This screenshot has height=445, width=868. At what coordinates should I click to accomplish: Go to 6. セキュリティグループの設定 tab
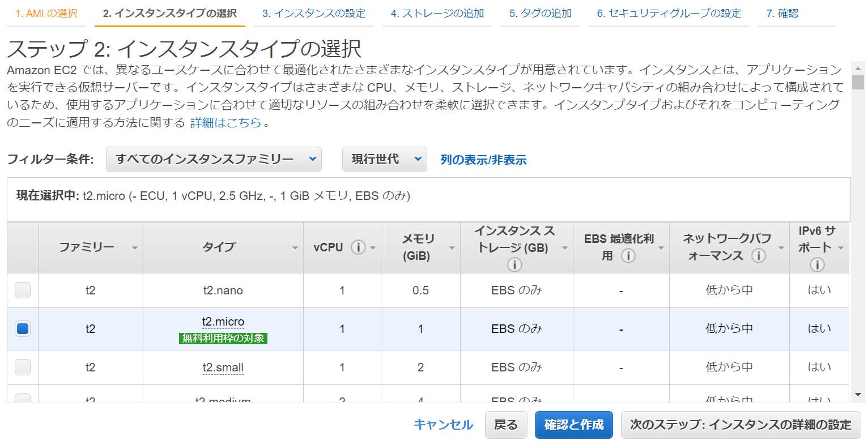(669, 13)
